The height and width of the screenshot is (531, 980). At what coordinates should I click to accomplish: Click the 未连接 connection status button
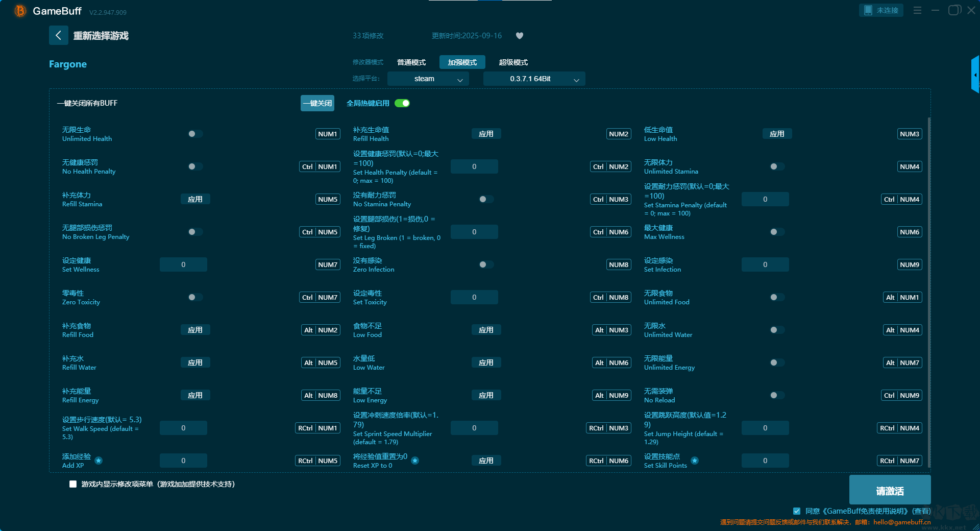pyautogui.click(x=881, y=10)
